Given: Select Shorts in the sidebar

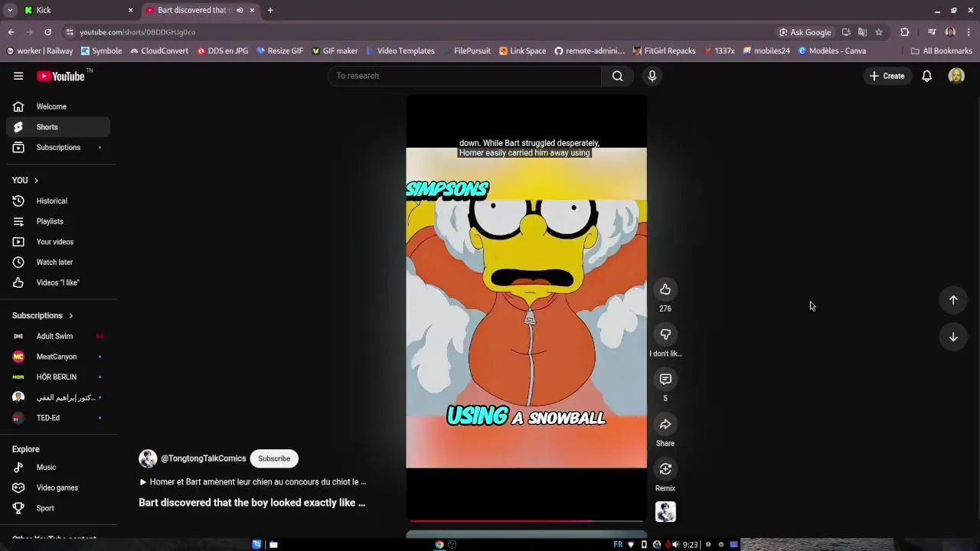Looking at the screenshot, I should [58, 127].
